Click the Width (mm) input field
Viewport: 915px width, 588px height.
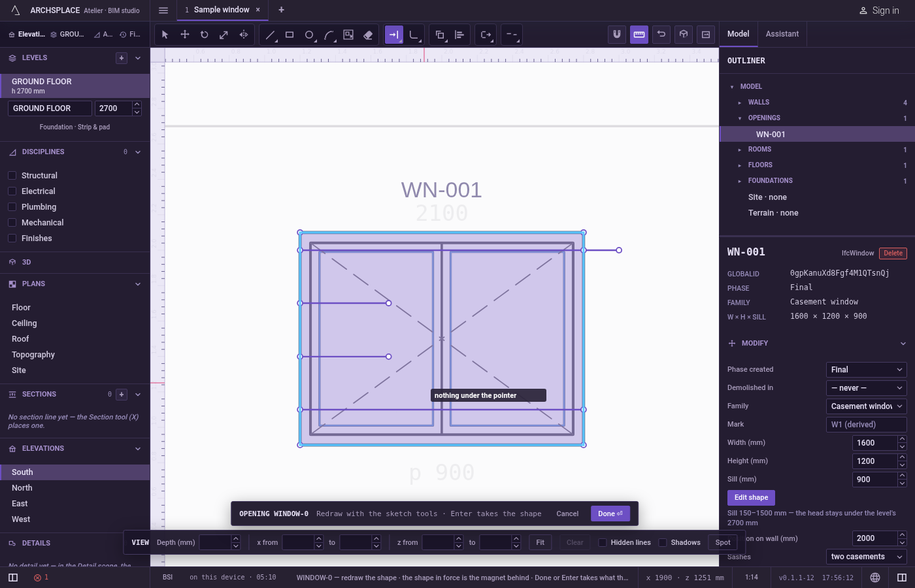click(874, 443)
